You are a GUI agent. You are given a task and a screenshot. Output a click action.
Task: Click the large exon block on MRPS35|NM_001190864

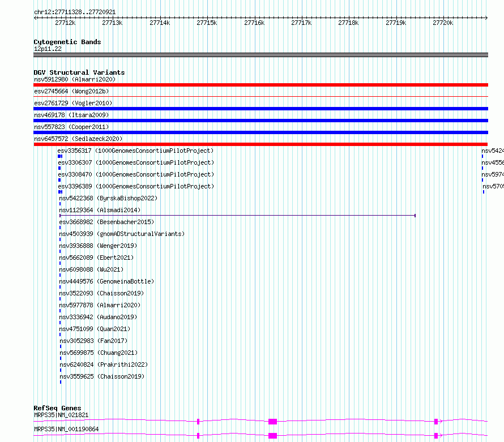pos(272,436)
